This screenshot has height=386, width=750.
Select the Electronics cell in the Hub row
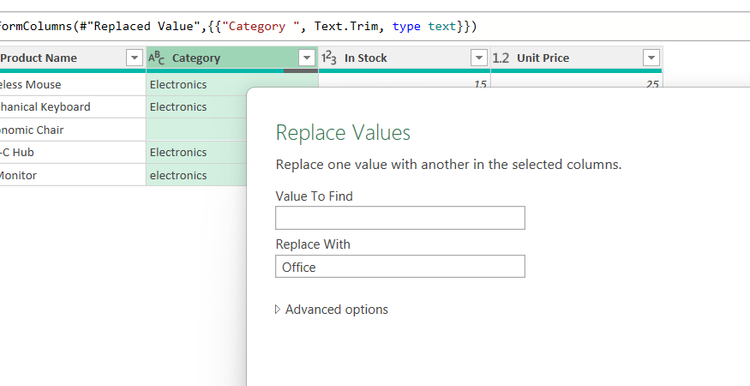[x=197, y=152]
